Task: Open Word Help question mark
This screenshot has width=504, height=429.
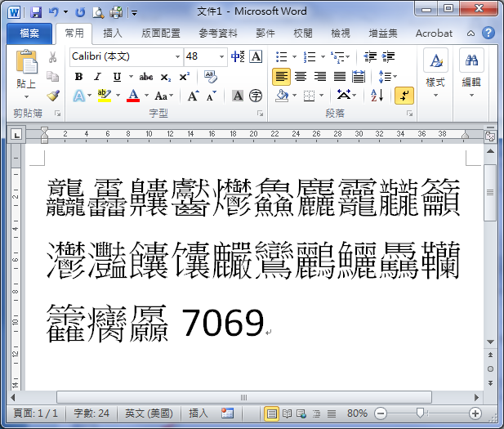Action: 488,33
